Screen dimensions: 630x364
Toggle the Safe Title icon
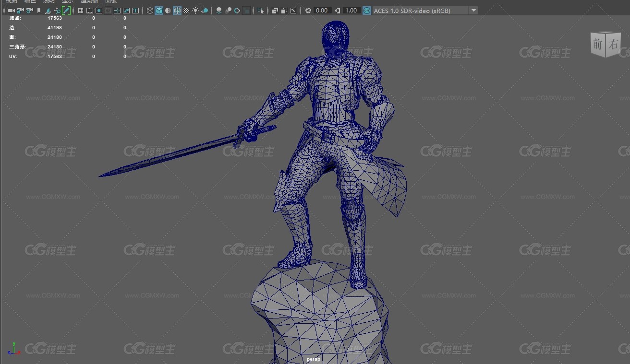(x=135, y=11)
